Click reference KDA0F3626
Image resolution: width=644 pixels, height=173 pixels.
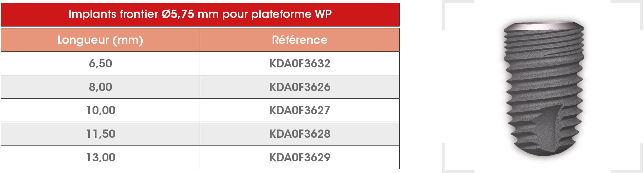(300, 87)
